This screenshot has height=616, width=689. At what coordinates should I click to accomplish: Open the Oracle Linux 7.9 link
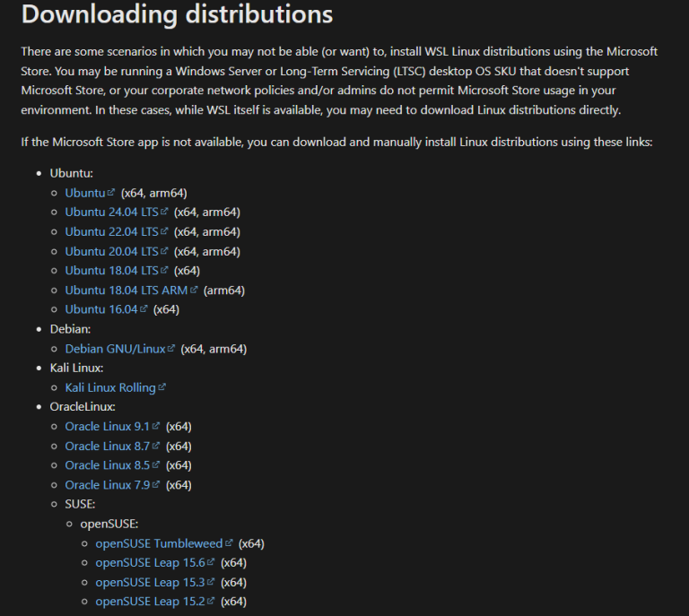(x=112, y=485)
